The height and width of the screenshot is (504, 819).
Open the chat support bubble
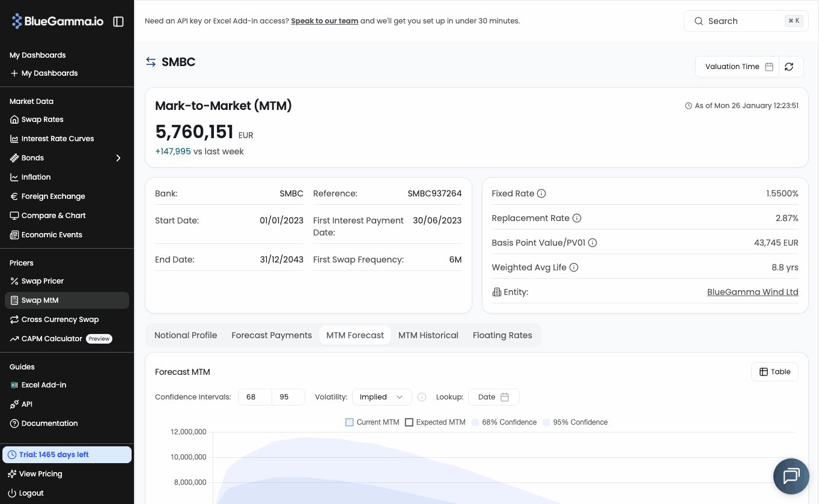pos(791,476)
